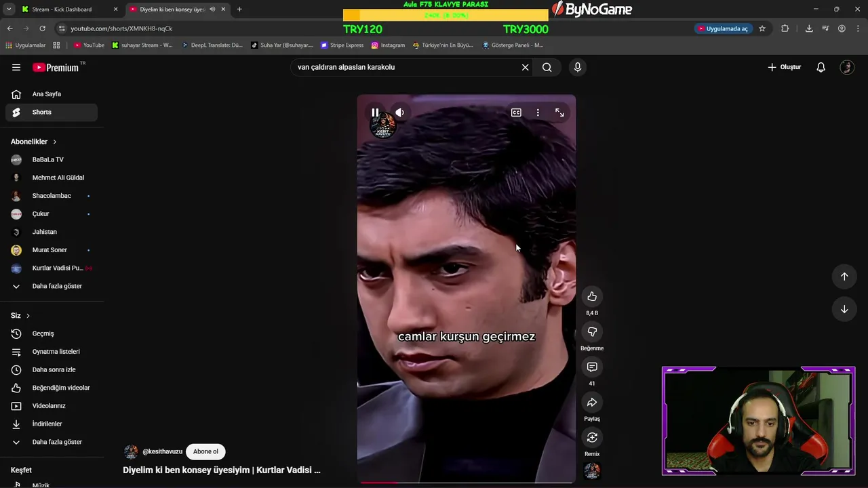Go to Ana Sayfa in sidebar

click(52, 94)
